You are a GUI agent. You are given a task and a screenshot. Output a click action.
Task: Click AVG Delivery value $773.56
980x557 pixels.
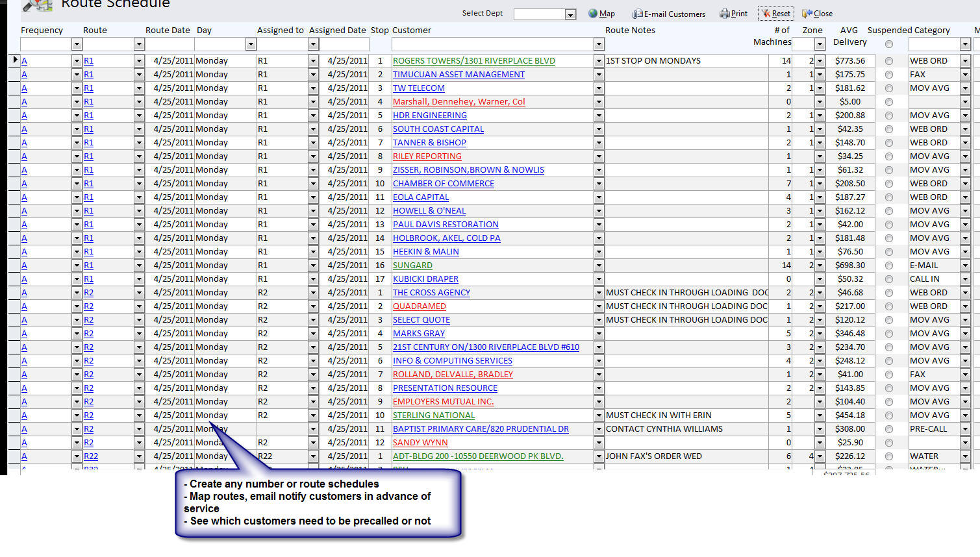coord(850,61)
